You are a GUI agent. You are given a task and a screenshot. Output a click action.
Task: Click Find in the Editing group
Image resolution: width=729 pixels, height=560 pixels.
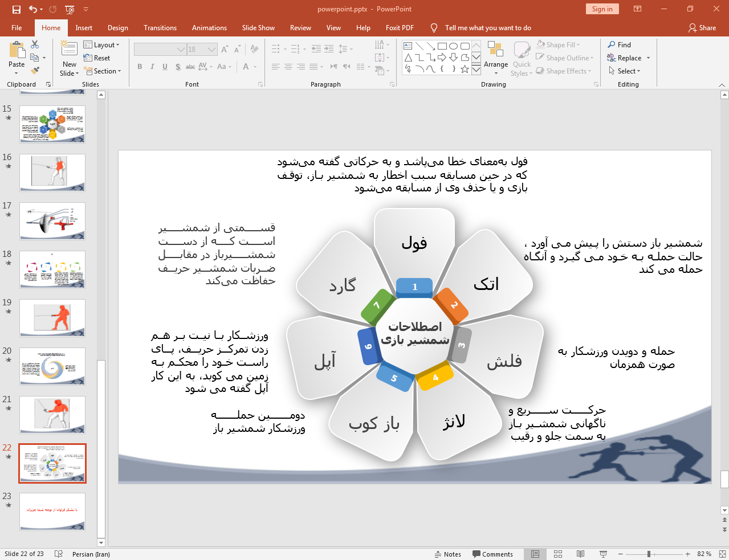click(x=620, y=45)
